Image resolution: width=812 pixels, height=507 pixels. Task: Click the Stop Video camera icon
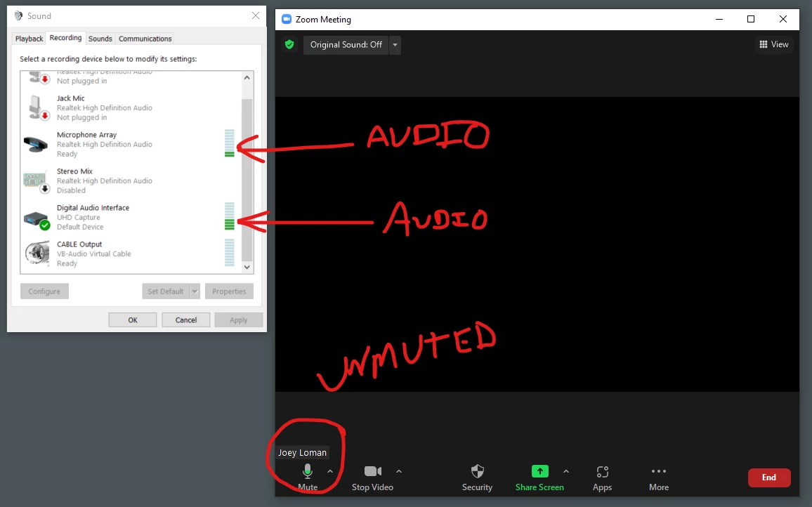tap(373, 470)
